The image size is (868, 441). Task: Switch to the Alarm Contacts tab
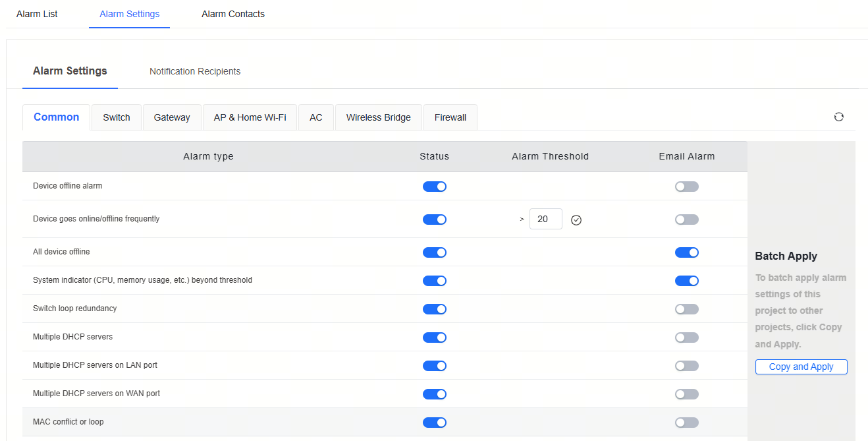pos(233,14)
